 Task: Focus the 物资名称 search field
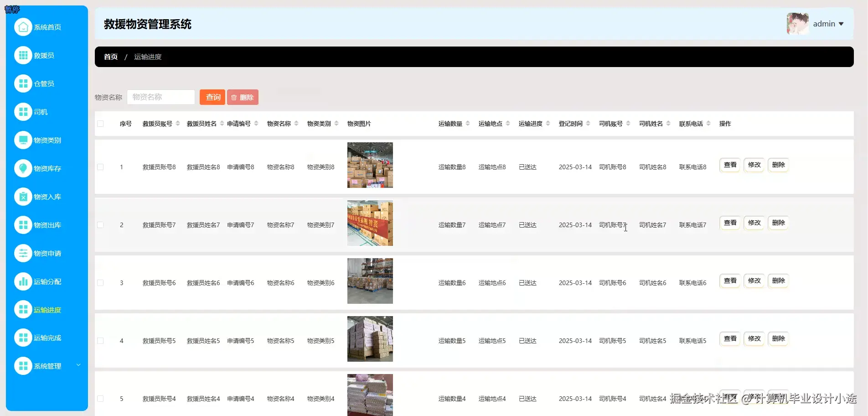point(161,97)
